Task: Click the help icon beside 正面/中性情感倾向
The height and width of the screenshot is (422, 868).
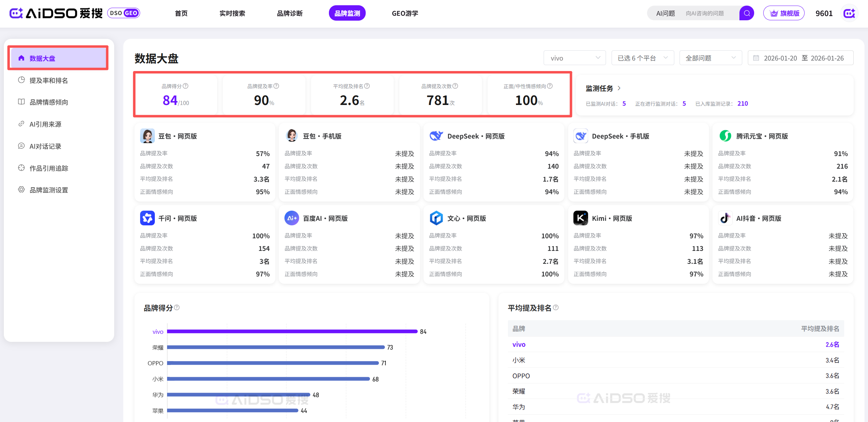Action: pyautogui.click(x=550, y=86)
